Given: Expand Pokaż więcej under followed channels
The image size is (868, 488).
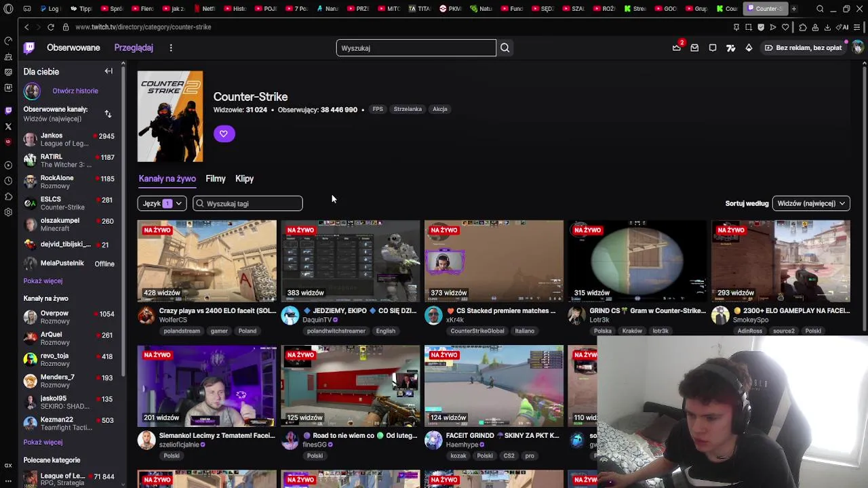Looking at the screenshot, I should click(x=43, y=281).
